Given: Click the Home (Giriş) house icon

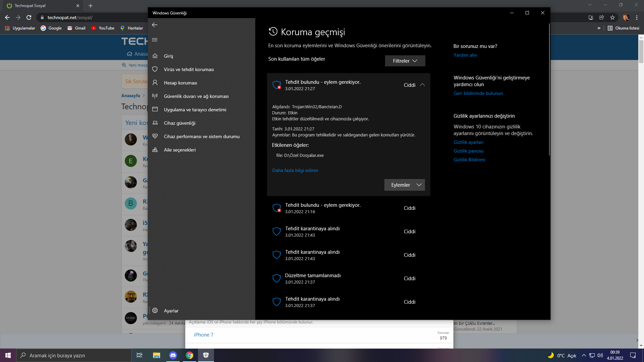Looking at the screenshot, I should 155,56.
